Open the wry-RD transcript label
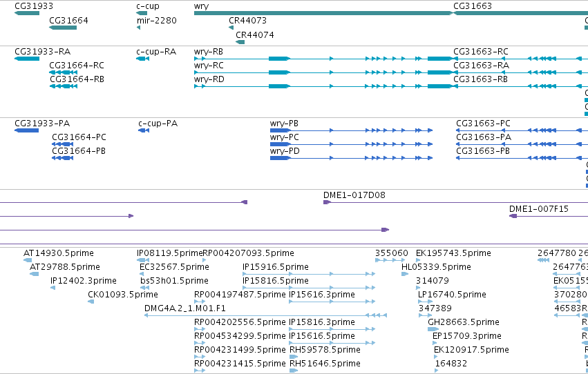The image size is (588, 374). [209, 79]
